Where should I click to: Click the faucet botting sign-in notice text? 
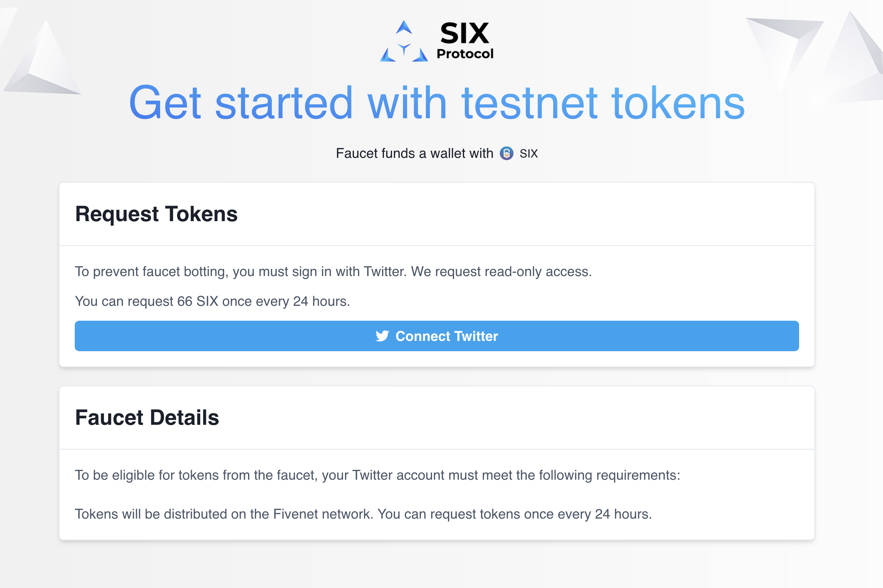pos(333,272)
